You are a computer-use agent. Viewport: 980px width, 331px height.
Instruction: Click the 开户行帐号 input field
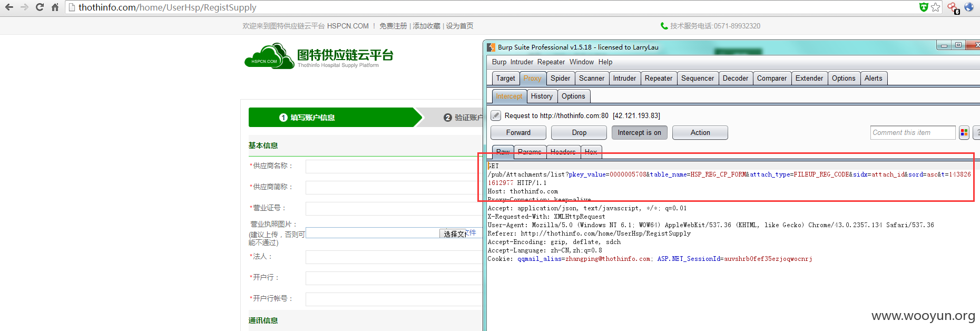click(x=394, y=299)
